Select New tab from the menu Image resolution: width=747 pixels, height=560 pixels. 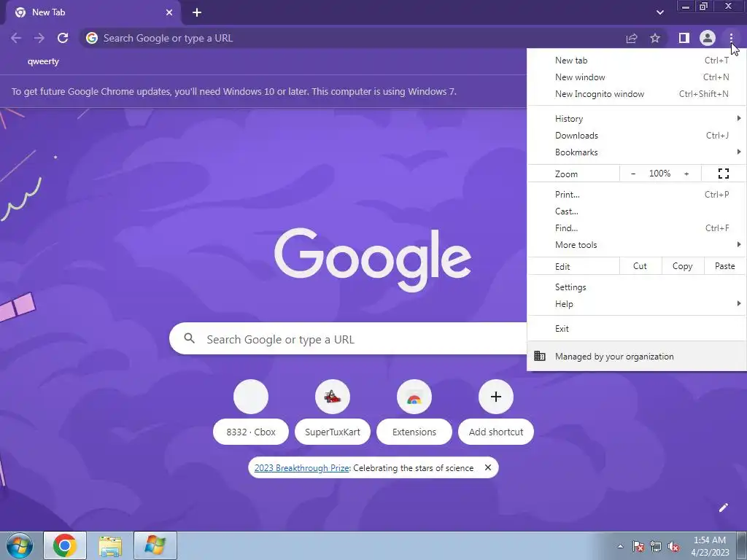[636, 61]
